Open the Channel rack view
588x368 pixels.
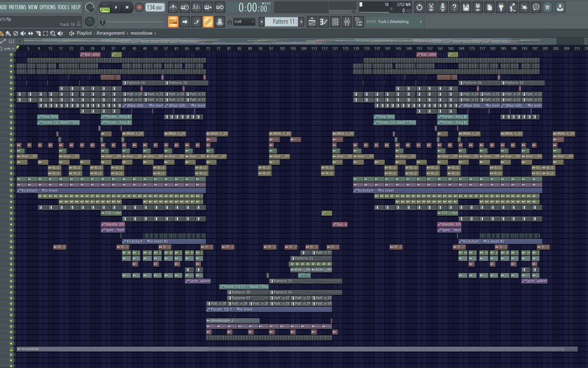click(x=335, y=22)
